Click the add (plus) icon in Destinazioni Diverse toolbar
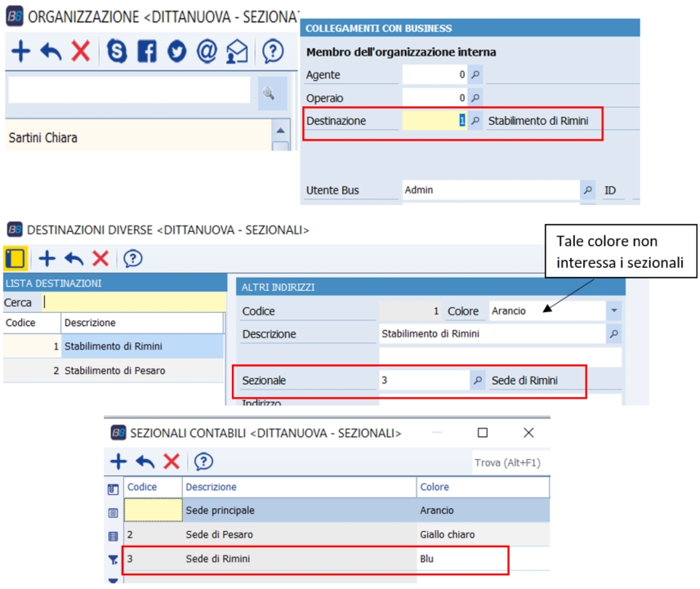The width and height of the screenshot is (700, 589). tap(47, 258)
